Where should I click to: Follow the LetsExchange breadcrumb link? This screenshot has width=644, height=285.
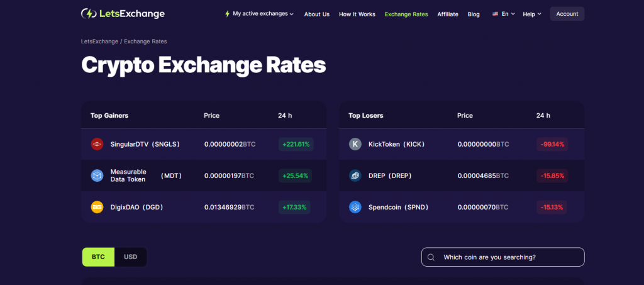[99, 42]
